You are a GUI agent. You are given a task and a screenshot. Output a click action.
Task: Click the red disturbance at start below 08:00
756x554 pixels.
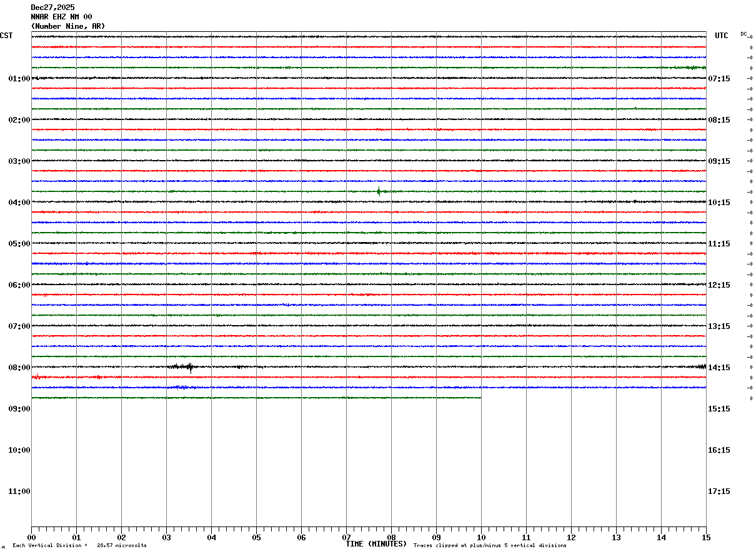38,376
